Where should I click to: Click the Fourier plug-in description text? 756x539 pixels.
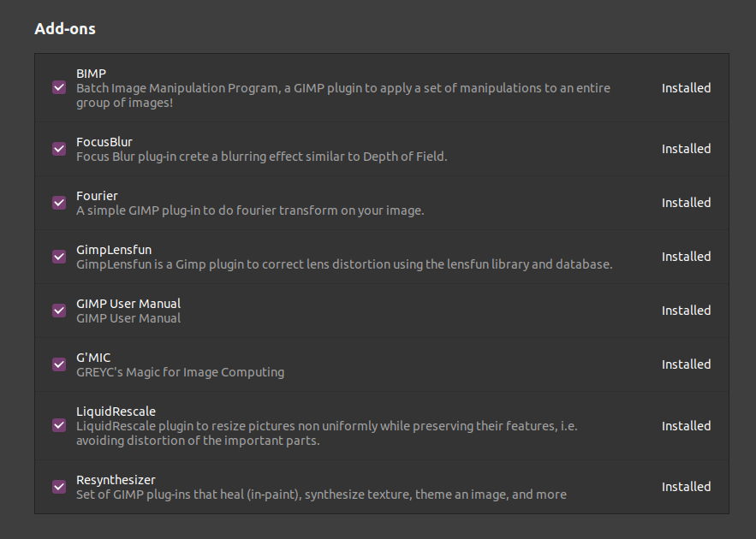pos(250,210)
